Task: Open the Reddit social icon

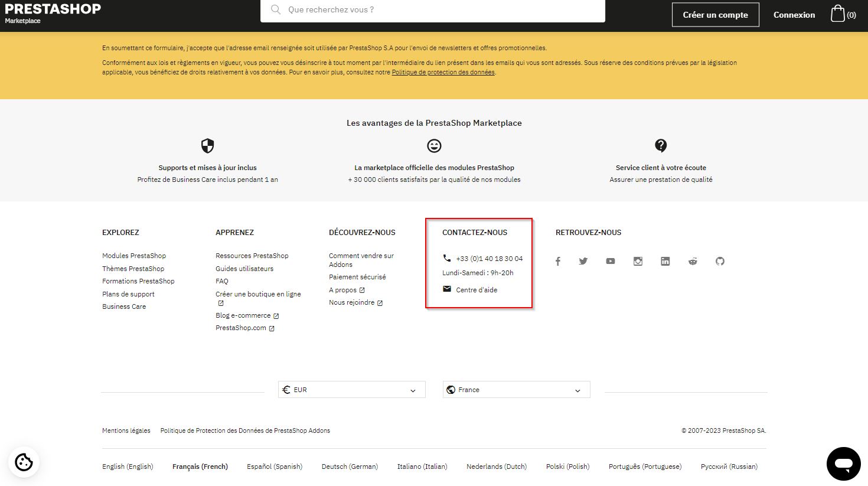Action: coord(693,261)
